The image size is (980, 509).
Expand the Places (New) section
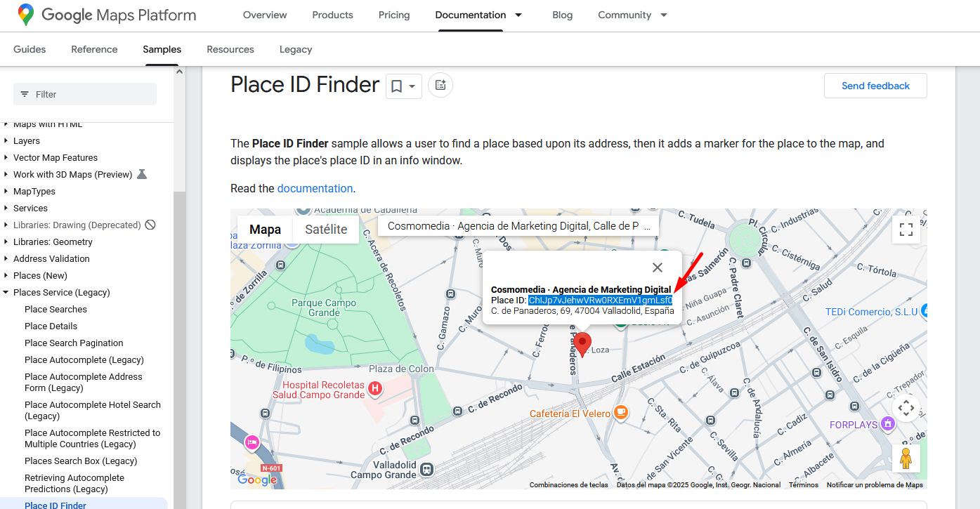click(6, 276)
